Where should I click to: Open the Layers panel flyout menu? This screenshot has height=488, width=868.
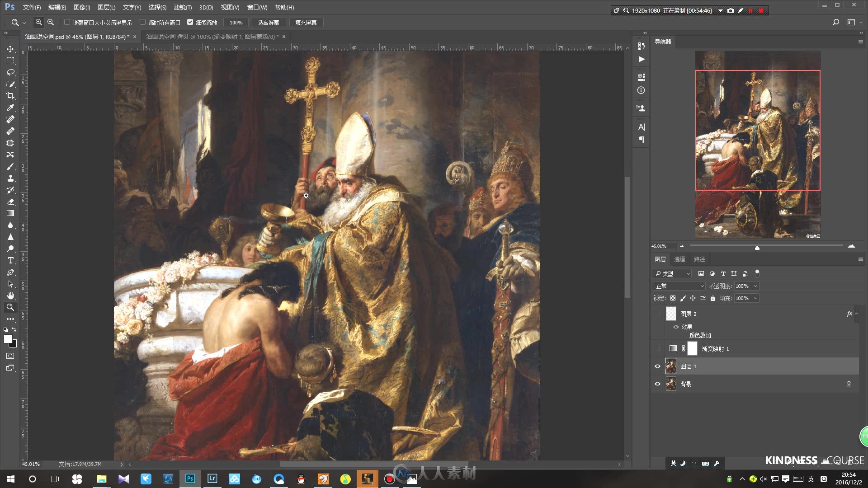click(860, 259)
